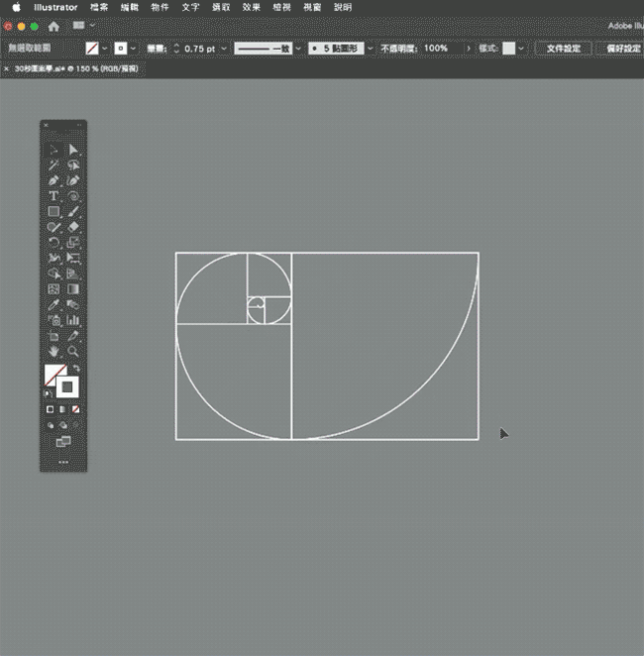Select the Direct Selection arrow tool
Image resolution: width=644 pixels, height=656 pixels.
73,150
